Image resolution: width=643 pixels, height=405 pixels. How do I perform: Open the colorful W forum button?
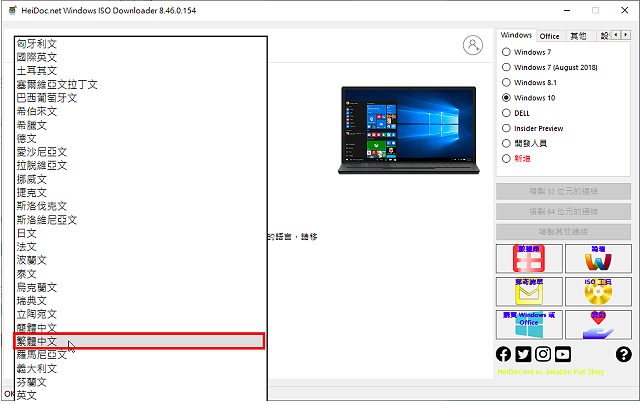[598, 259]
